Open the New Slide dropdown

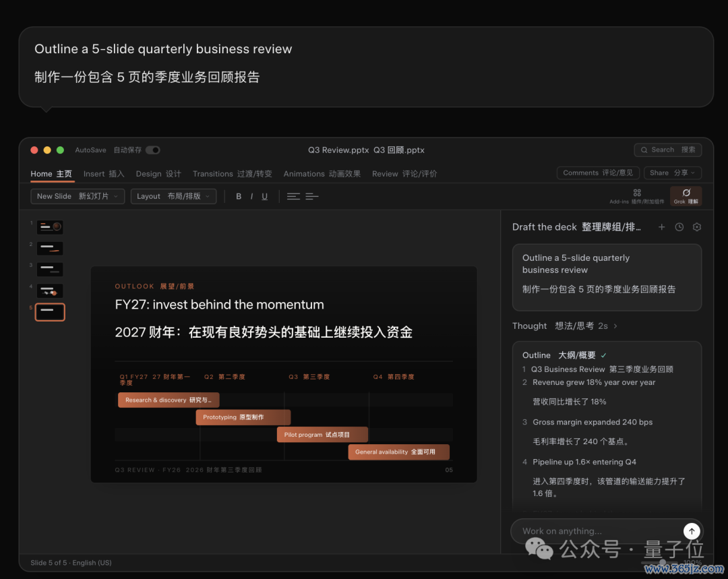pos(78,196)
